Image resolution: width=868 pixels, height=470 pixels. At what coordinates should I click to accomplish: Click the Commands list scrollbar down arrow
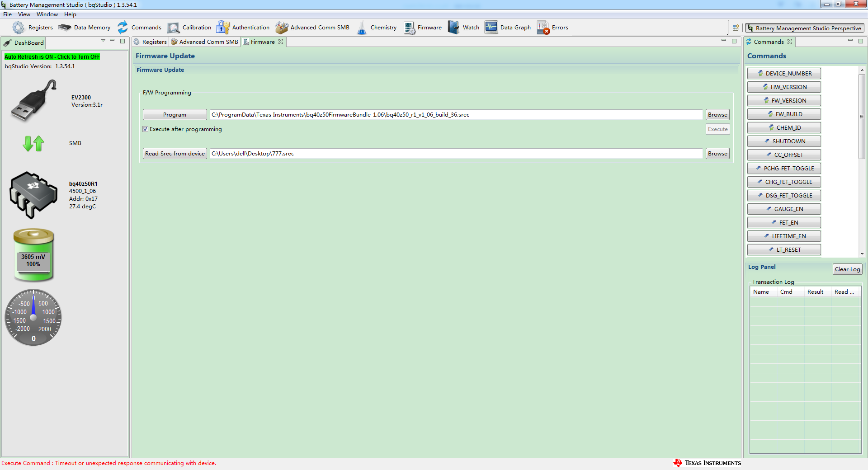(862, 254)
